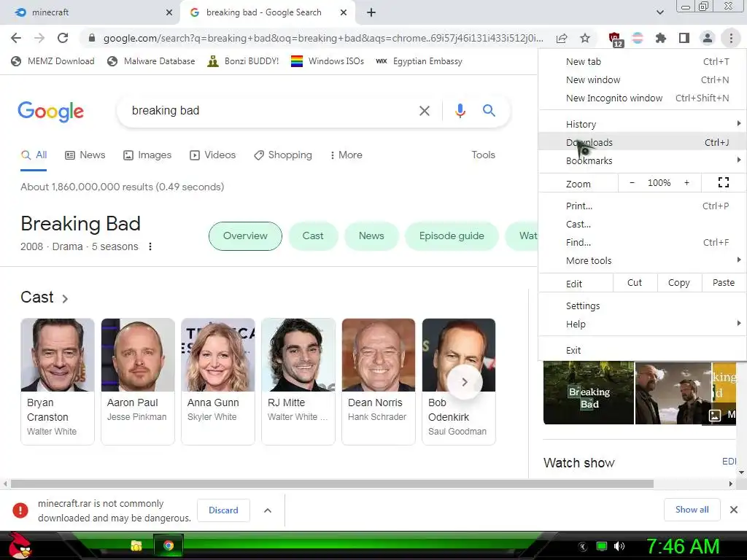Choose Print... in the menu
The image size is (747, 560).
(642, 206)
